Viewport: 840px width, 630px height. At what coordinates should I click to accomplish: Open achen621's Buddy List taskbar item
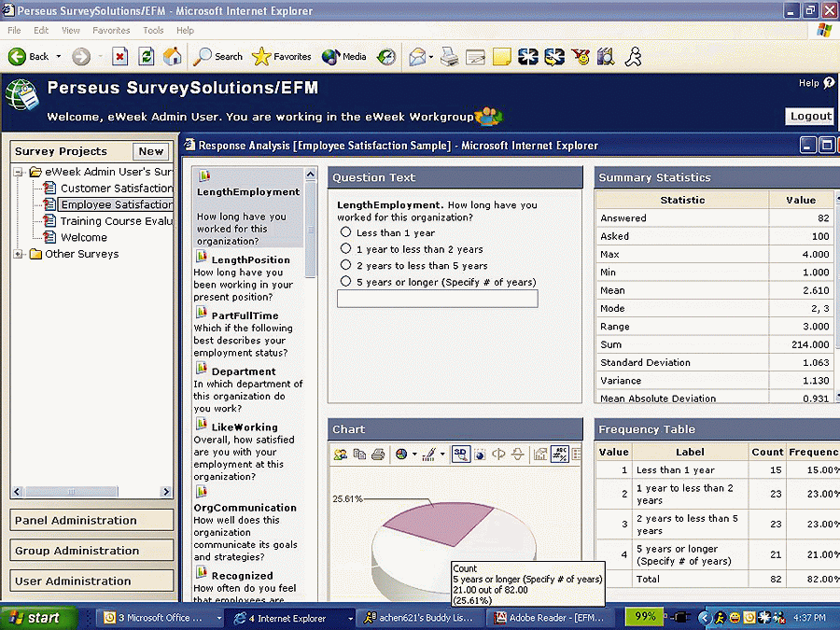click(x=421, y=618)
